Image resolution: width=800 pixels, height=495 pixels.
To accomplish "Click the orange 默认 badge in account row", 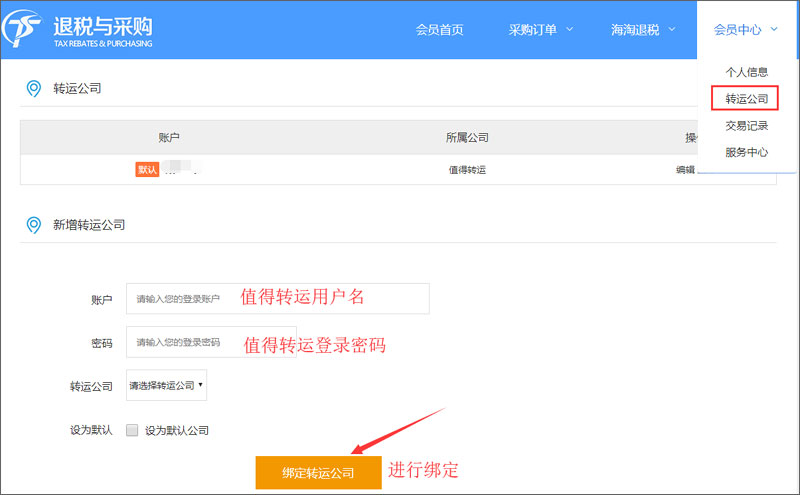I will coord(147,170).
